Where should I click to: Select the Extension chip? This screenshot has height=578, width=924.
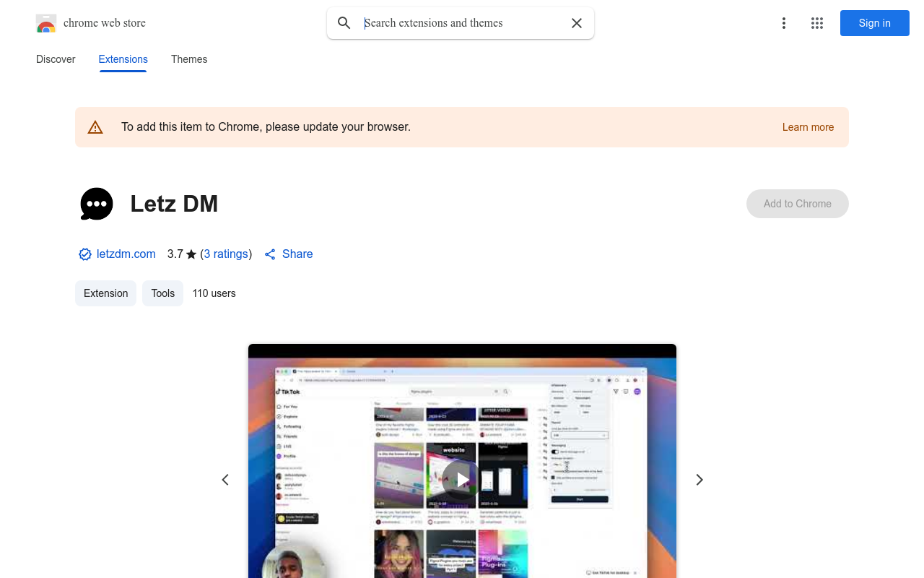click(x=106, y=293)
